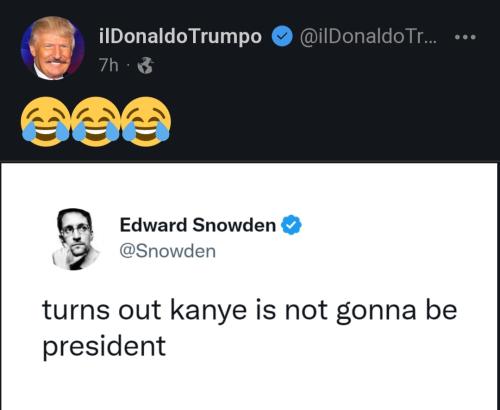This screenshot has height=410, width=500.
Task: Click the last laughing-crying emoji
Action: tap(146, 122)
